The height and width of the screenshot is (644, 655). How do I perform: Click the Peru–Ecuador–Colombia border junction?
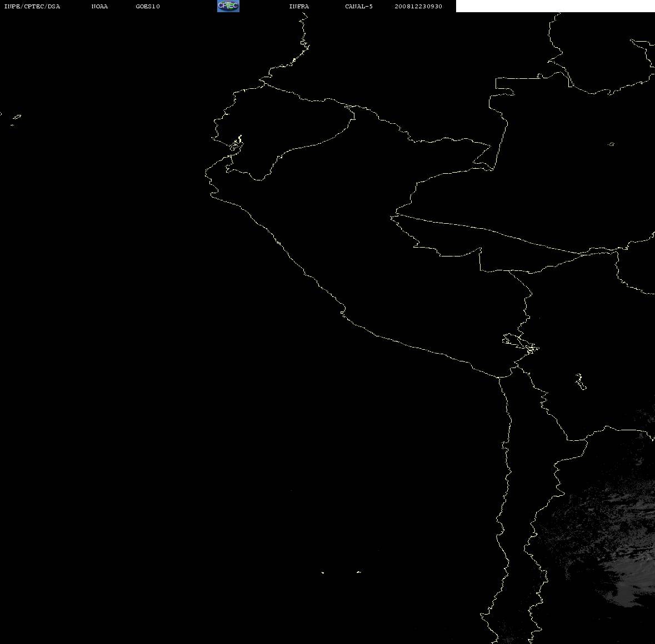(x=351, y=107)
